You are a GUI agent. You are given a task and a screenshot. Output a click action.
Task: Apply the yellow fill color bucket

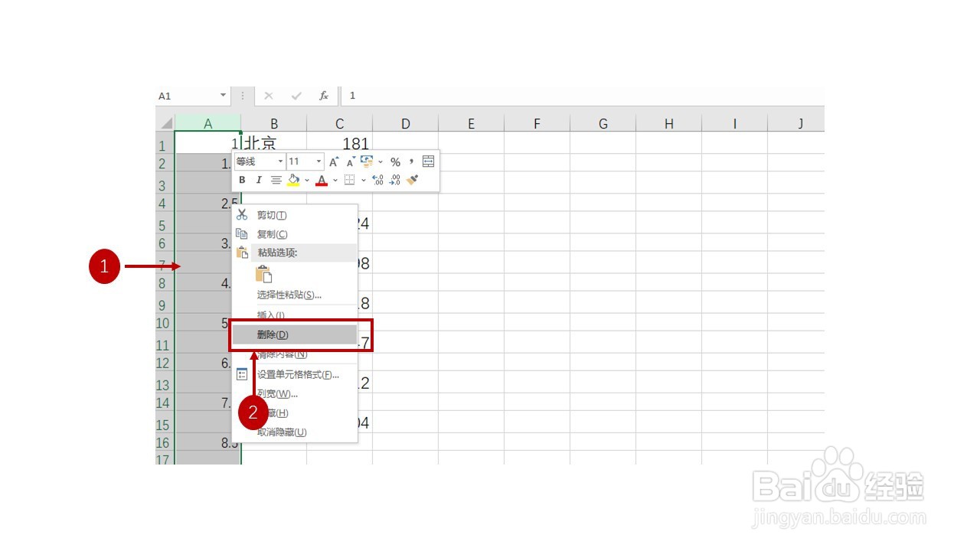coord(293,180)
